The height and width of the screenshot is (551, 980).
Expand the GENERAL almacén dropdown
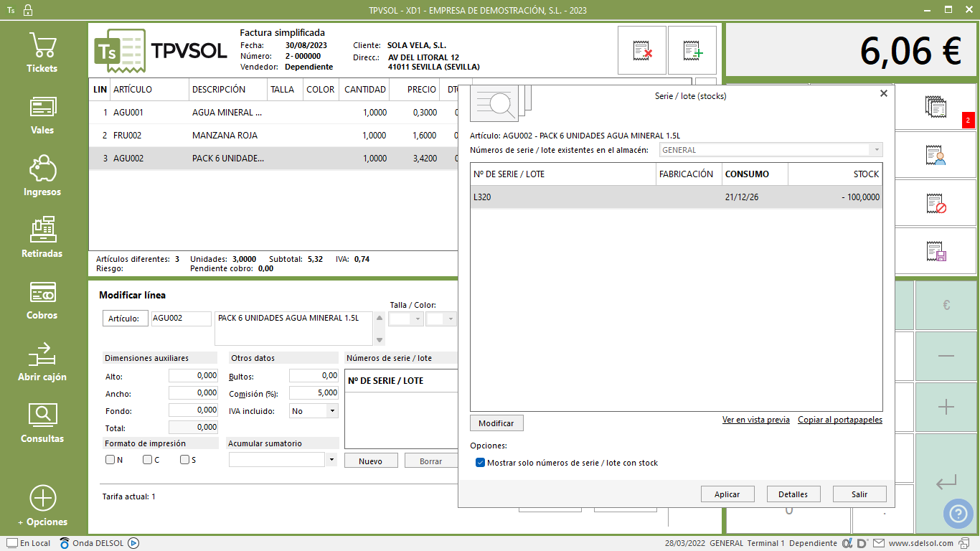(x=876, y=150)
